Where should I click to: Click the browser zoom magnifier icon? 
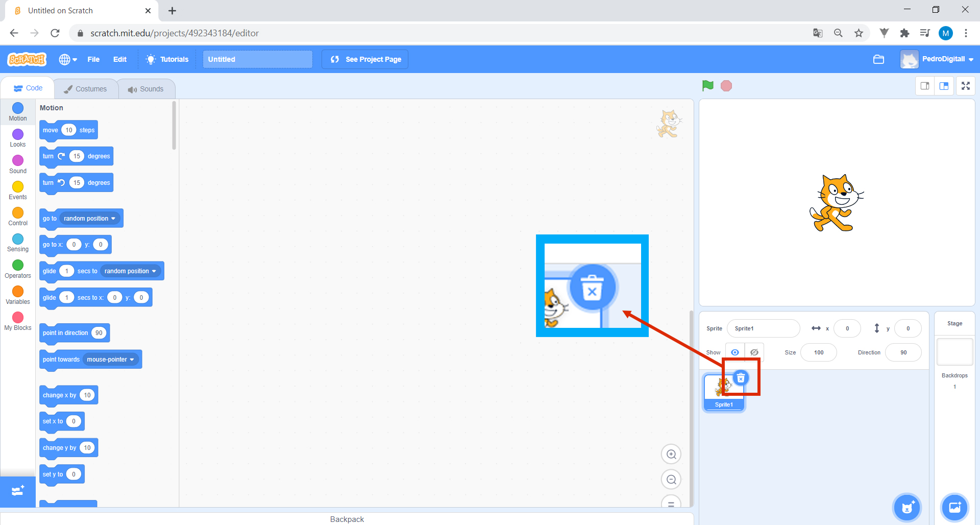[838, 33]
